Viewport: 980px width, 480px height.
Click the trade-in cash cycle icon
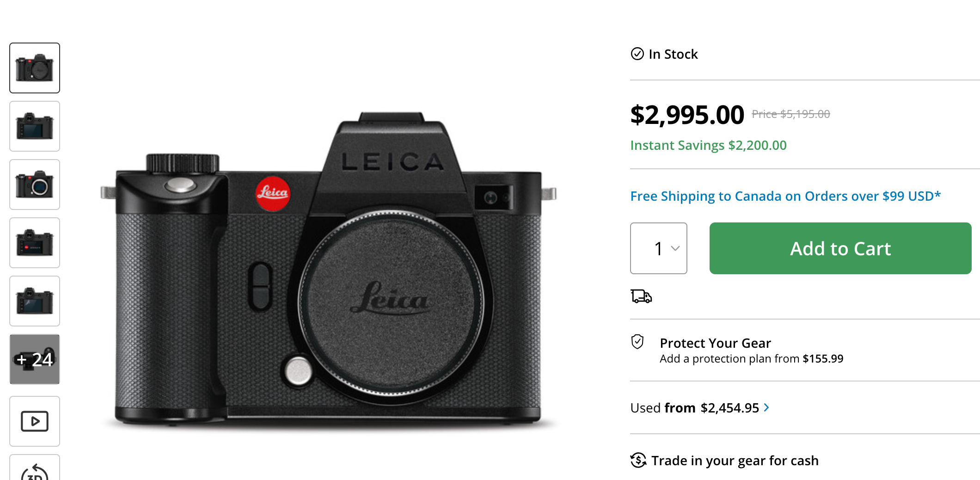tap(638, 460)
